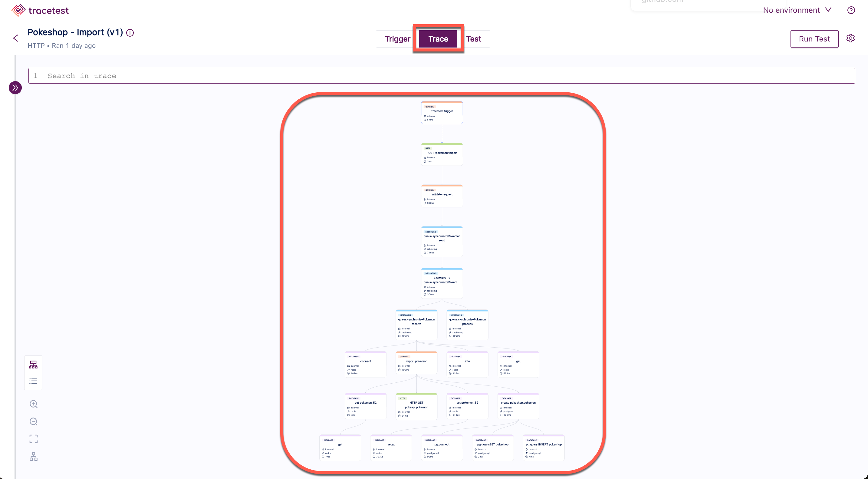The width and height of the screenshot is (868, 479).
Task: Click the fit to screen icon
Action: 34,438
